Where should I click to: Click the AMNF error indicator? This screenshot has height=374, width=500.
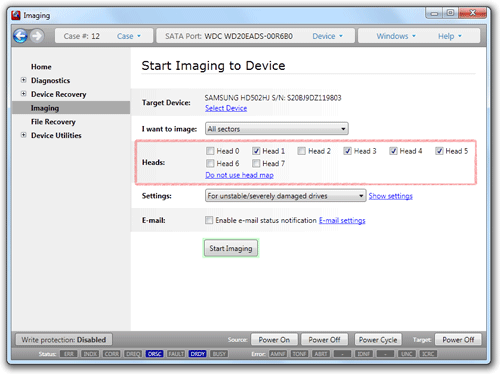click(x=278, y=354)
